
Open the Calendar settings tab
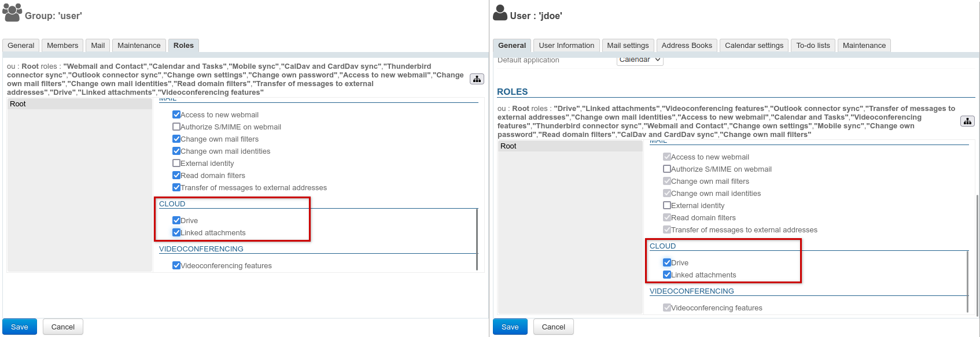[754, 46]
